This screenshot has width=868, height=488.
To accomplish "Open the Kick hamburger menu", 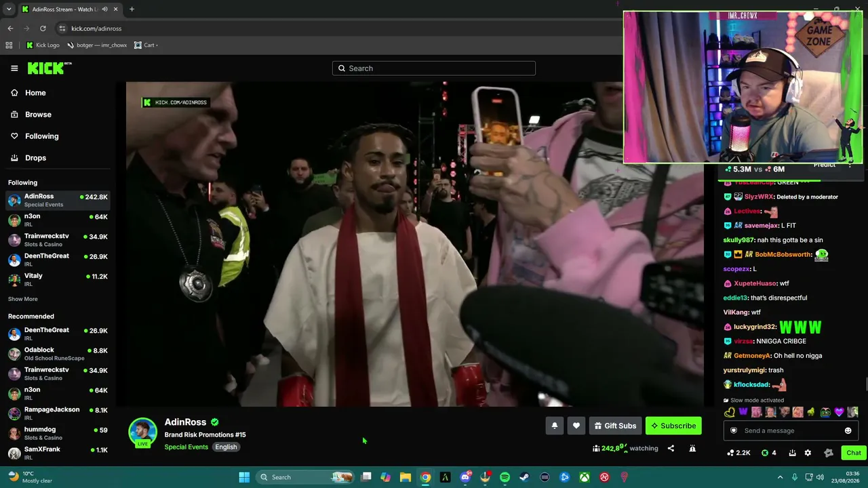I will [x=14, y=68].
